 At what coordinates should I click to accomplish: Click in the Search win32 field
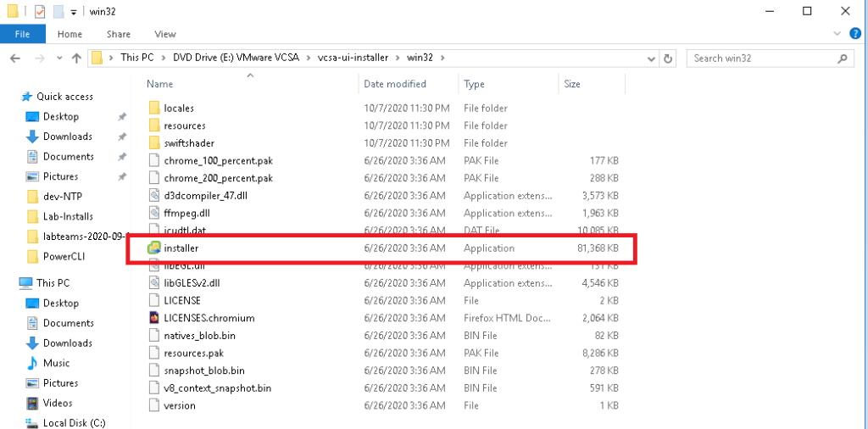click(763, 58)
